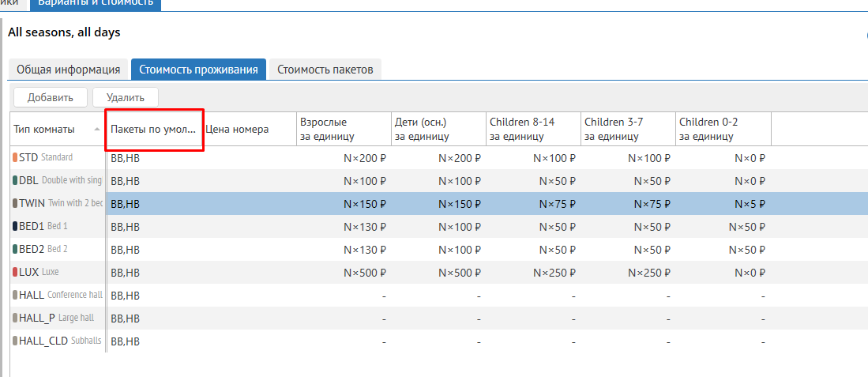Click the orange STD room color marker
Image resolution: width=868 pixels, height=377 pixels.
pyautogui.click(x=15, y=157)
